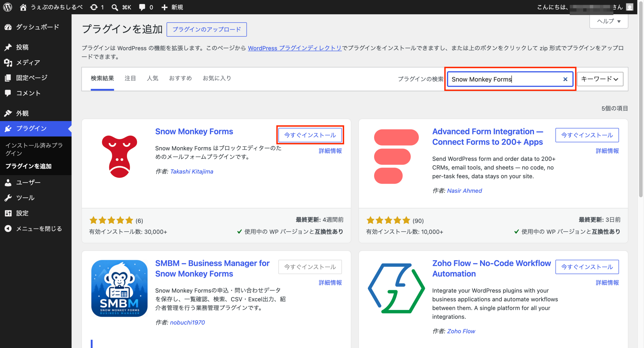Viewport: 644px width, 348px height.
Task: Open the WordPress logo menu
Action: 8,7
